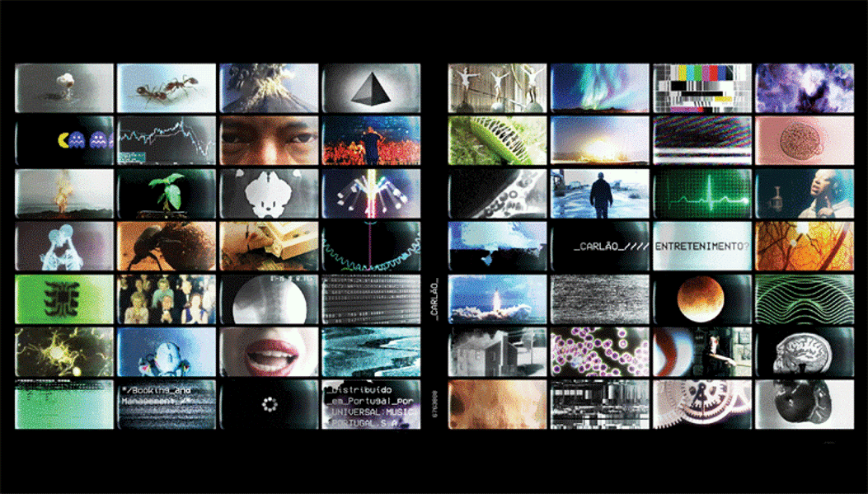Click the white Rorschach inkblot thumbnail
Screen dimensions: 868x494
[269, 194]
